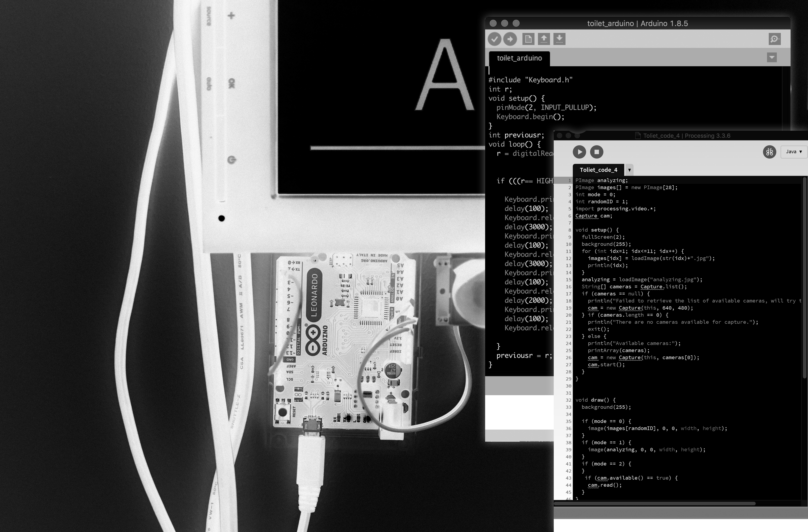Expand the Processing tab menu arrow

click(x=629, y=170)
